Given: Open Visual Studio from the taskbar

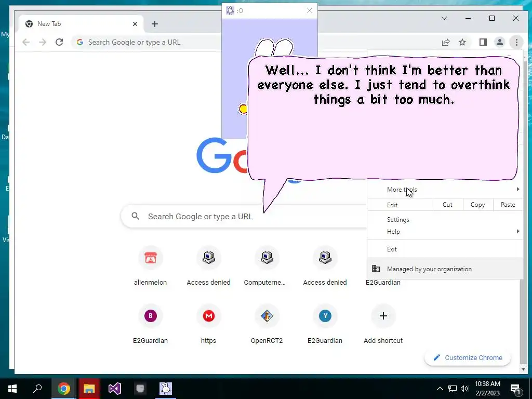Looking at the screenshot, I should coord(115,389).
